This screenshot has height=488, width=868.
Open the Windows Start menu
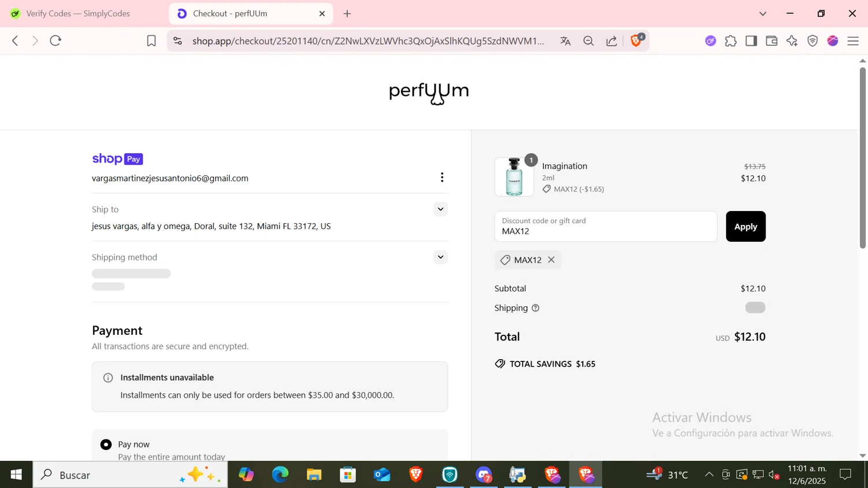[16, 475]
